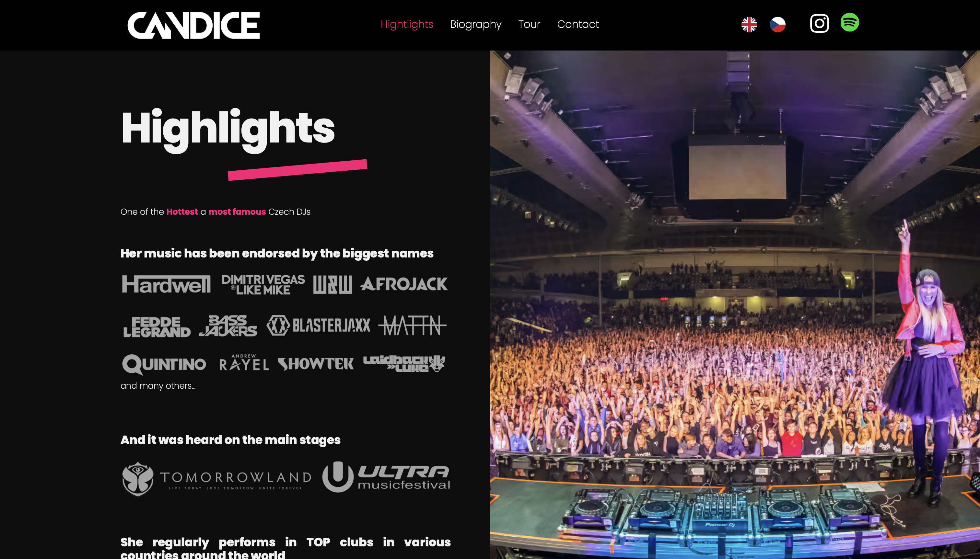Click the crowd photo of the DJ
This screenshot has width=980, height=559.
pyautogui.click(x=735, y=304)
